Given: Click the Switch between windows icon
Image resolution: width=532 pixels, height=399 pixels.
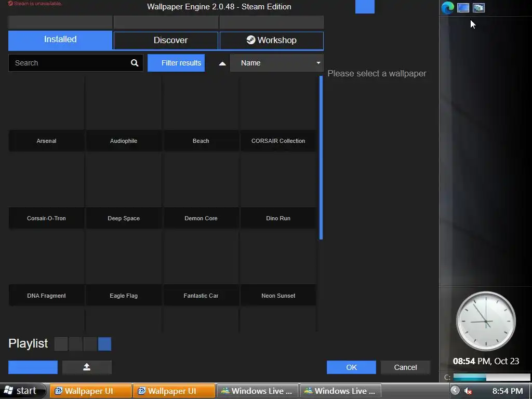Looking at the screenshot, I should tap(478, 7).
